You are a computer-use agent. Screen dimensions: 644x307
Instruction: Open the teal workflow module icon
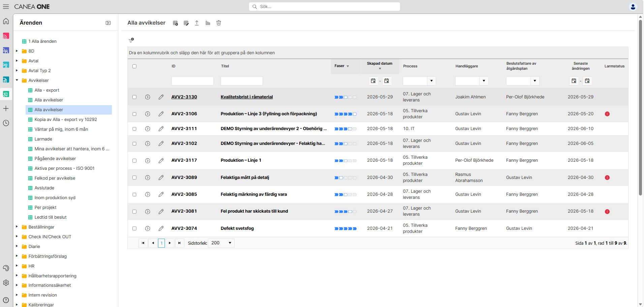pyautogui.click(x=6, y=65)
